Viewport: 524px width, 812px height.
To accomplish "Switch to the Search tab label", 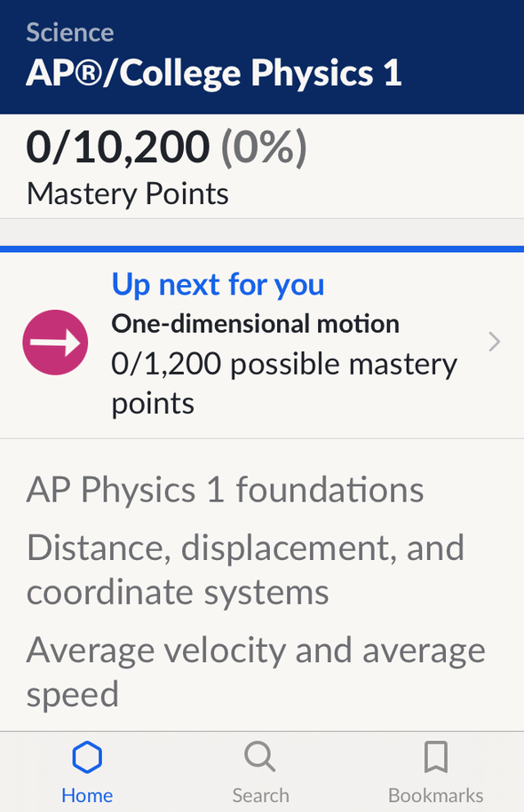I will coord(261,795).
